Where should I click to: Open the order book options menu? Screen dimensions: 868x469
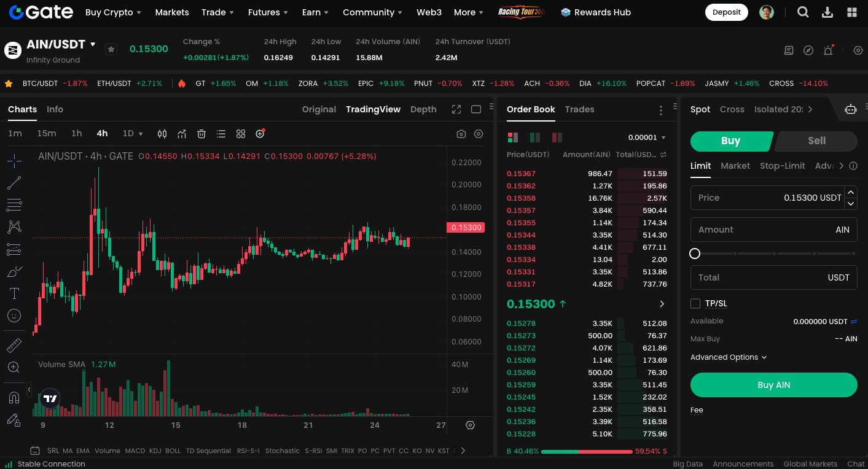[661, 110]
